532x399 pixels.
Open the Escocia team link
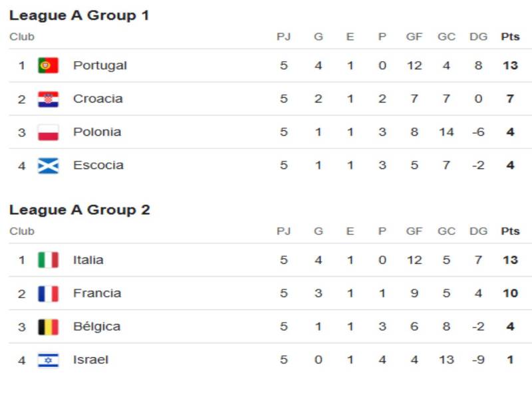pos(98,166)
